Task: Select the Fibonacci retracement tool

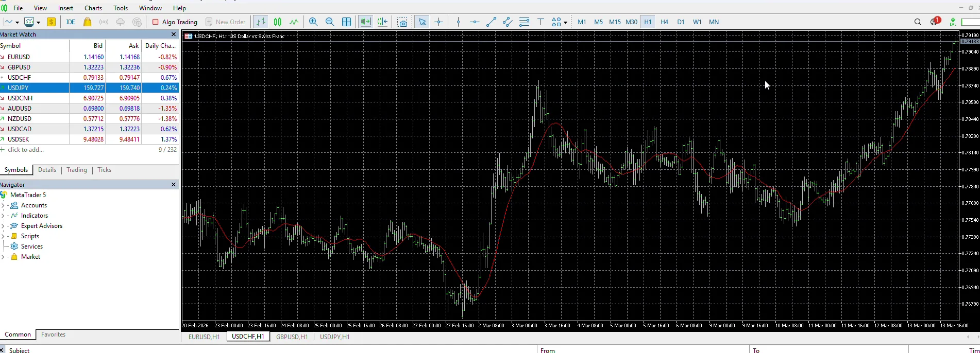Action: (524, 22)
